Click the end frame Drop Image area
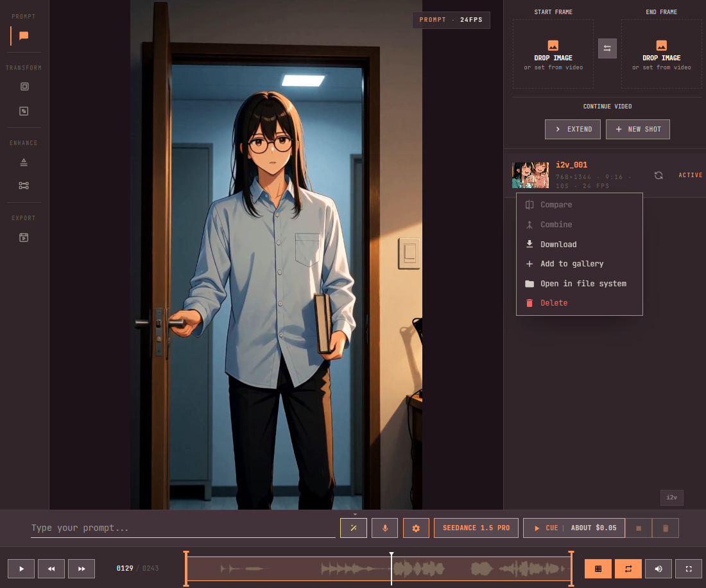Screen dimensions: 706x588 click(x=662, y=54)
